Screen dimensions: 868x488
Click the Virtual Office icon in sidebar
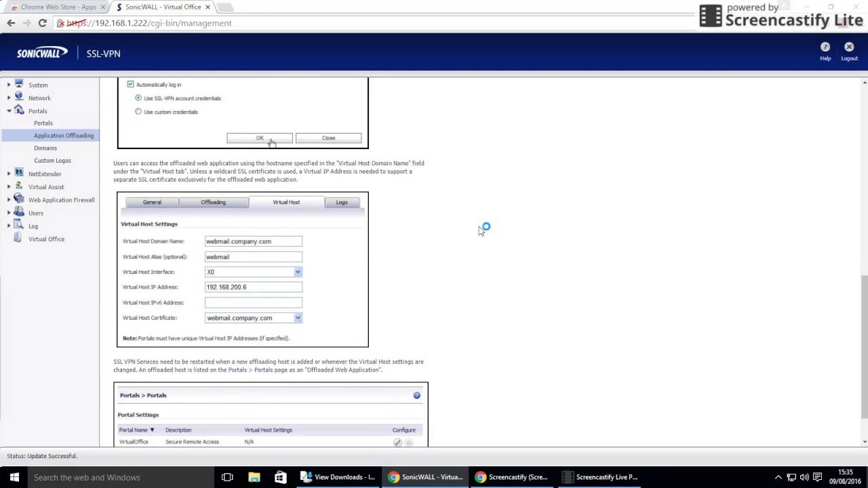(x=18, y=238)
